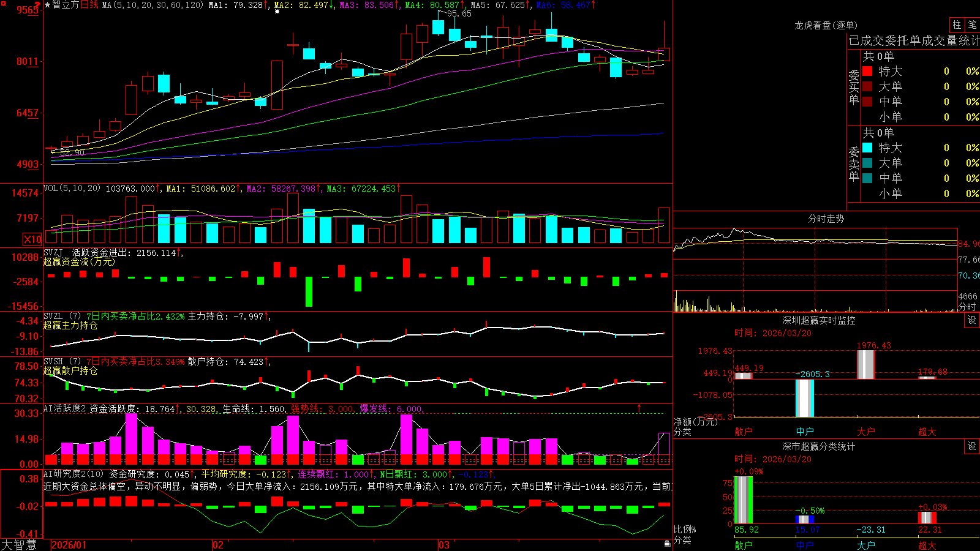Screen dimensions: 980x551
Task: Click 委卖单 section label
Action: (854, 163)
